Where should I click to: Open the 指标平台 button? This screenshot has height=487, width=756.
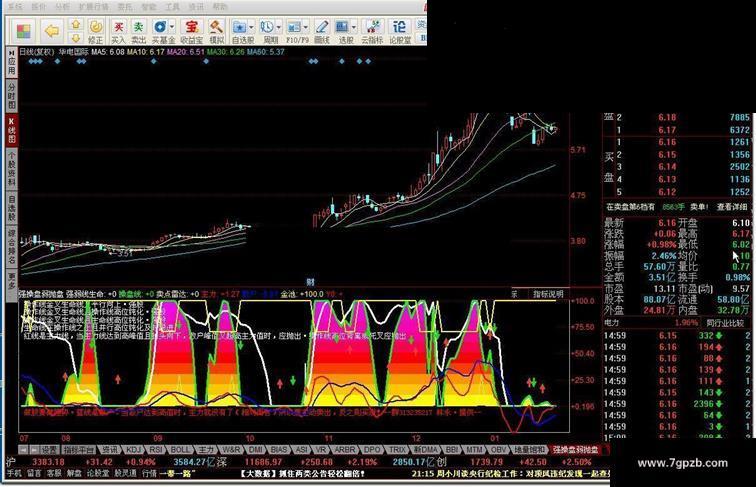(x=79, y=449)
